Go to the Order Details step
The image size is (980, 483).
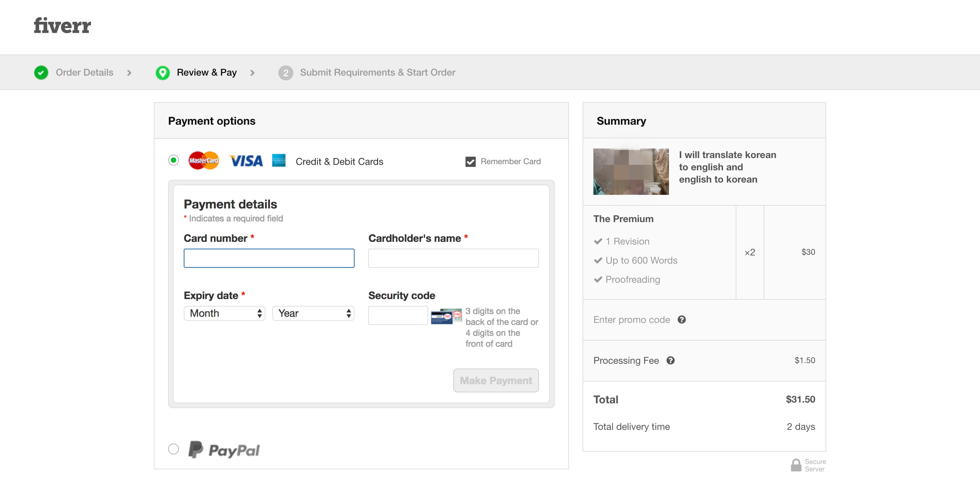(84, 72)
